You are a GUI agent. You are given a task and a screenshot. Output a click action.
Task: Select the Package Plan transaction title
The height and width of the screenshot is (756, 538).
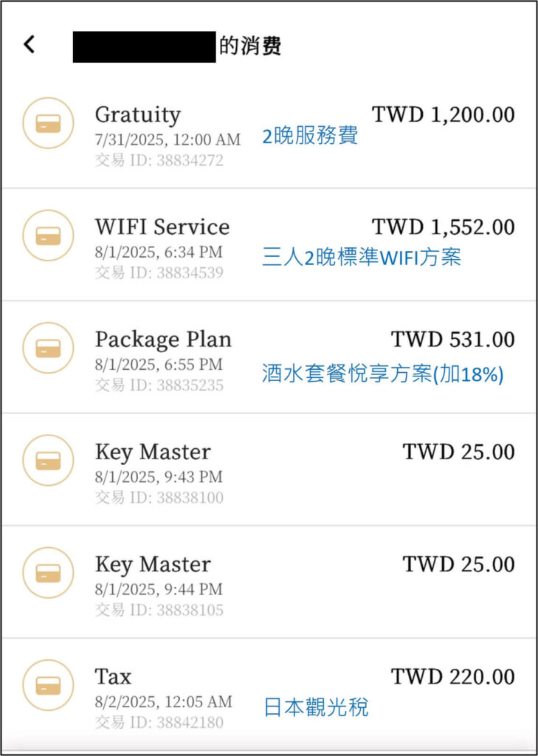[163, 340]
